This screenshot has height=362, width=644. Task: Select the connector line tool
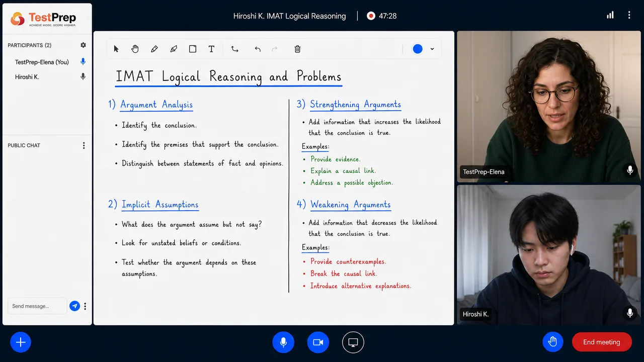point(234,49)
